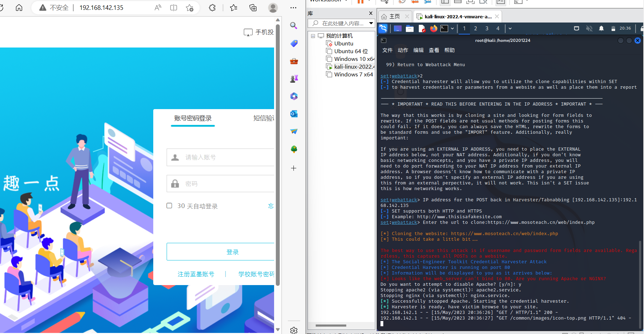Switch to workspace 4 in Kali
The height and width of the screenshot is (334, 644).
pyautogui.click(x=498, y=29)
